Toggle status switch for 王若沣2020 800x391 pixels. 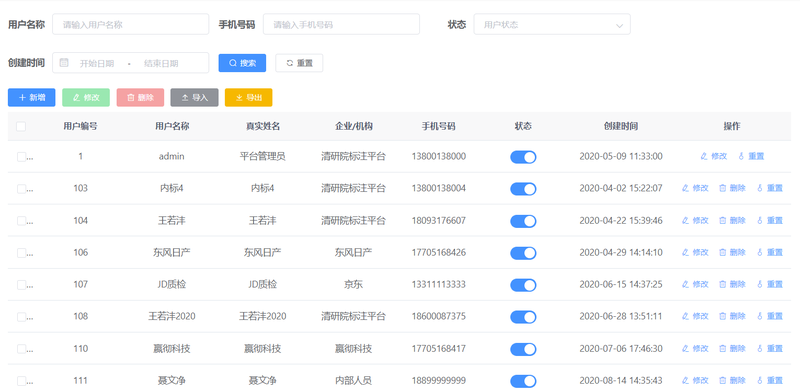point(523,317)
